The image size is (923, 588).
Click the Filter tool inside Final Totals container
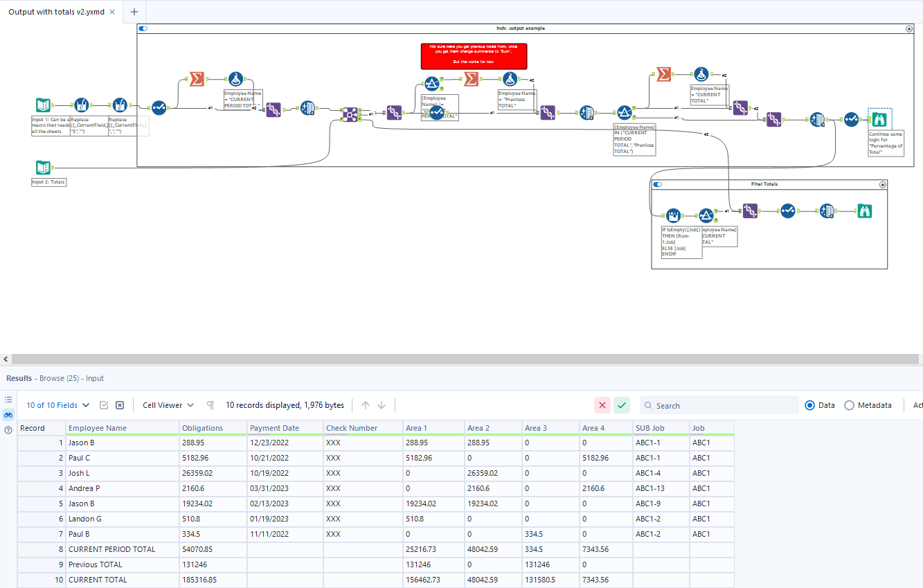click(706, 215)
